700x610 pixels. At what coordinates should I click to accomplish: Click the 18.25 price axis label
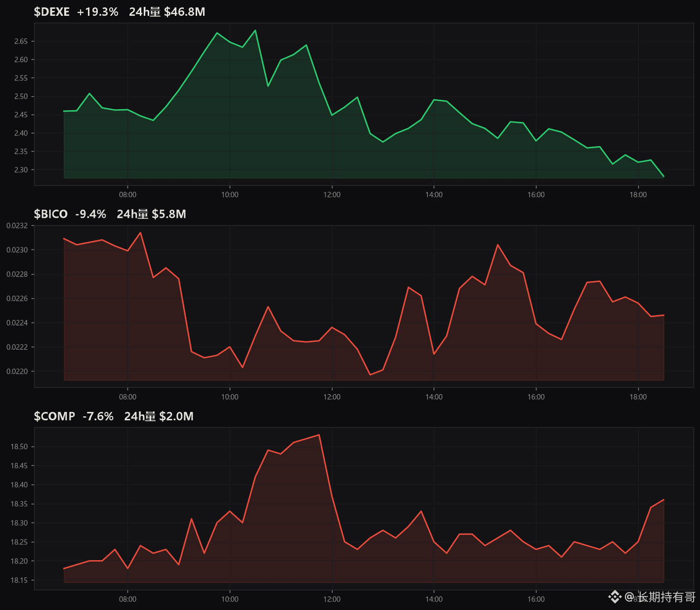coord(19,542)
